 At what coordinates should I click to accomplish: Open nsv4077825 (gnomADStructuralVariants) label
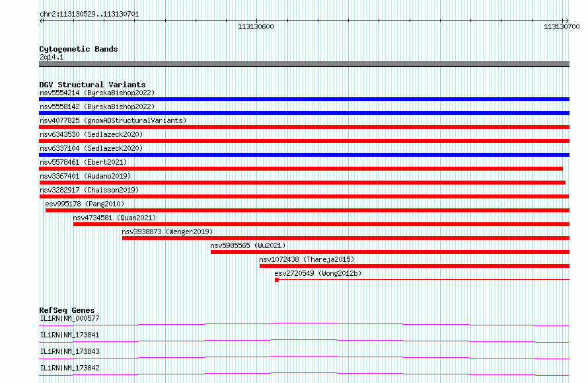pyautogui.click(x=113, y=120)
